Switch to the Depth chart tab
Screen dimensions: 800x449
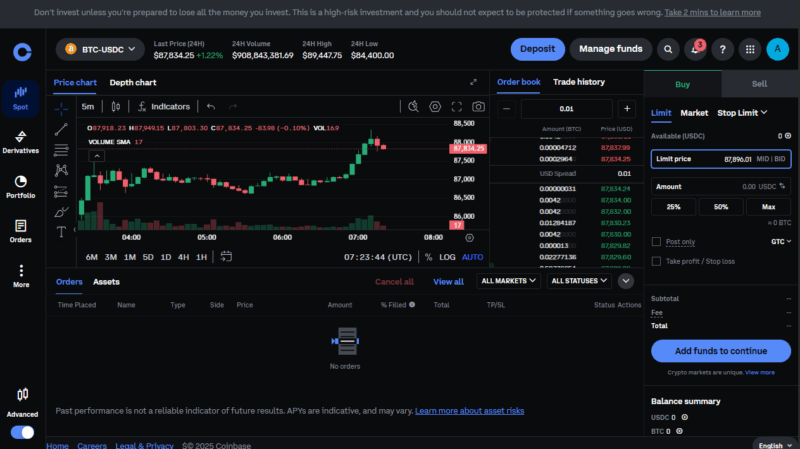tap(132, 82)
